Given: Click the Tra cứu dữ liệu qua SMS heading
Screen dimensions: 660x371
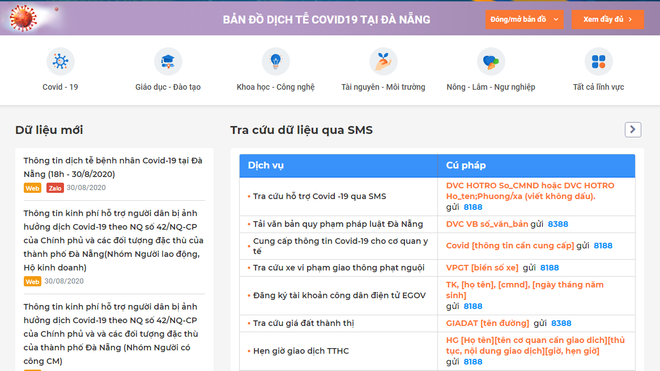Looking at the screenshot, I should [301, 130].
